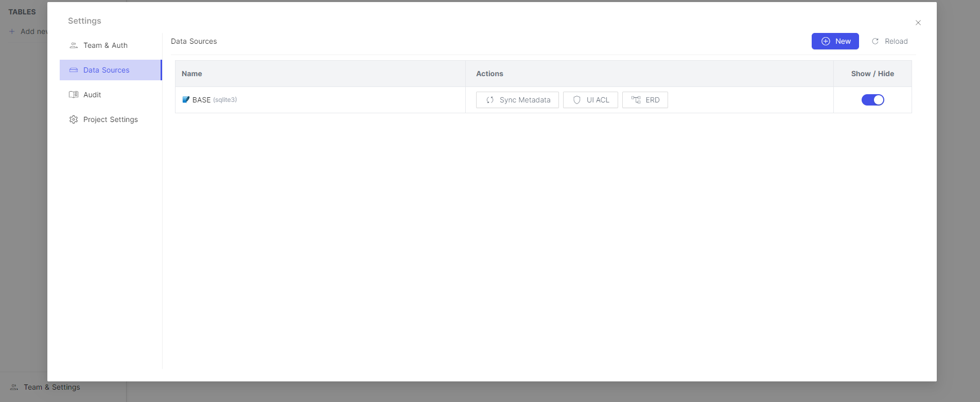Click Team & Settings in background sidebar
The height and width of the screenshot is (402, 980).
[x=52, y=387]
